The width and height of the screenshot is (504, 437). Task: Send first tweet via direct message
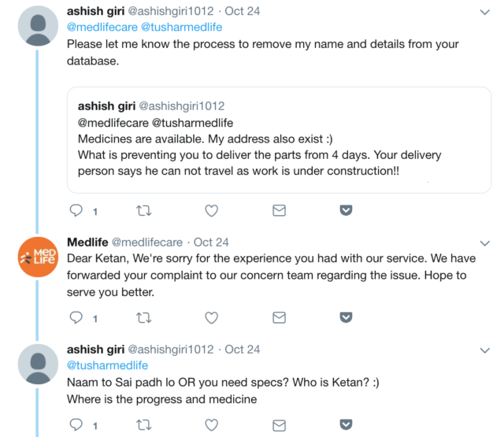click(278, 211)
